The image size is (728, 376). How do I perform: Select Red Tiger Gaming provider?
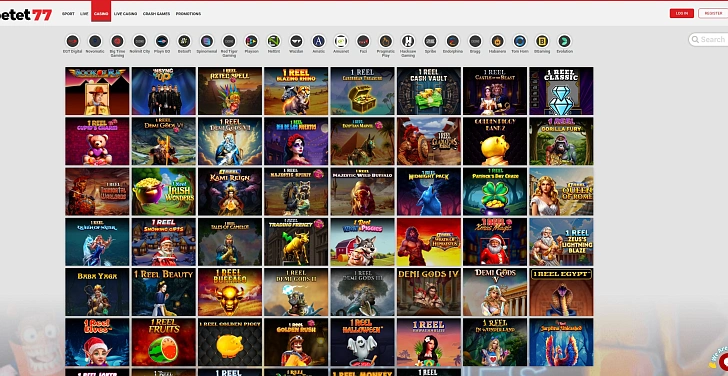pos(229,41)
